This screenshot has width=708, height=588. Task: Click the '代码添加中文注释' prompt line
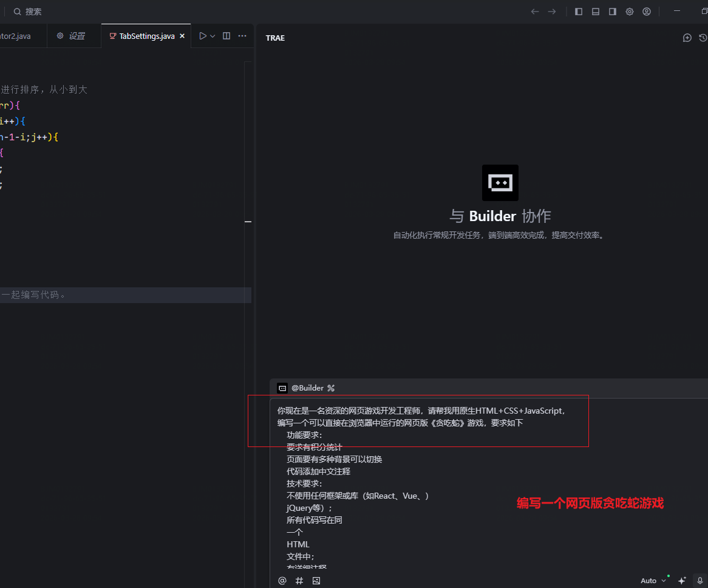coord(318,471)
